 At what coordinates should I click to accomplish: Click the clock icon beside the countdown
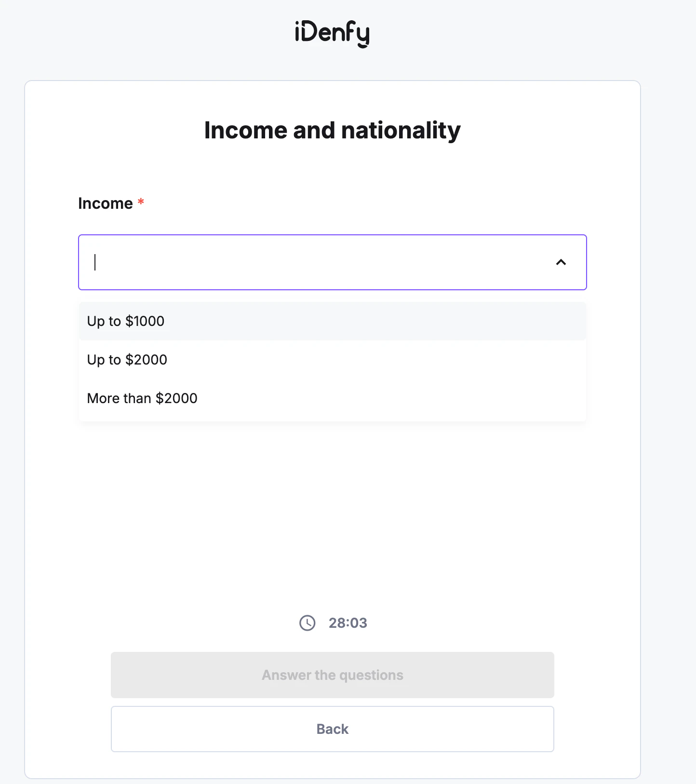(x=307, y=622)
